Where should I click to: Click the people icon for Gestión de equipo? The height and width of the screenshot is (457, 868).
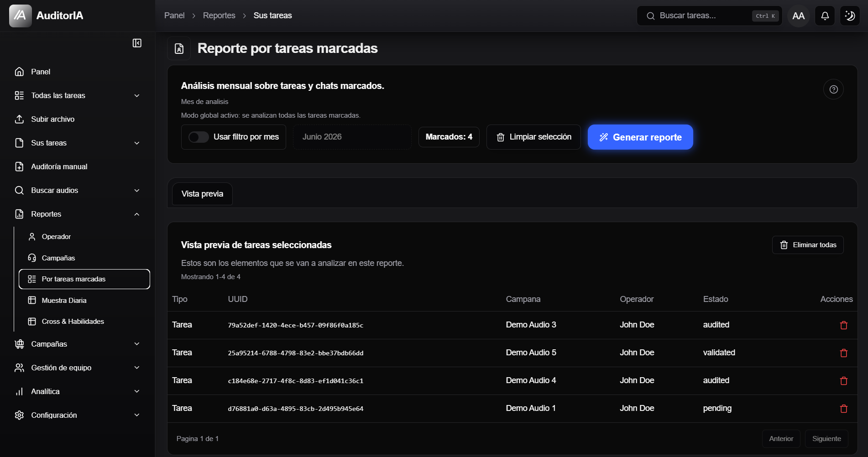coord(19,368)
